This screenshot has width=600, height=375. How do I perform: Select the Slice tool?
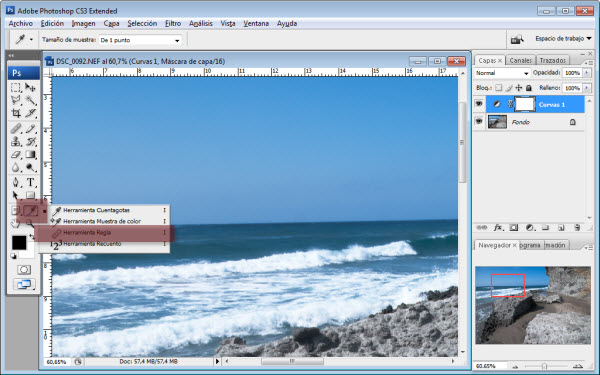(31, 113)
